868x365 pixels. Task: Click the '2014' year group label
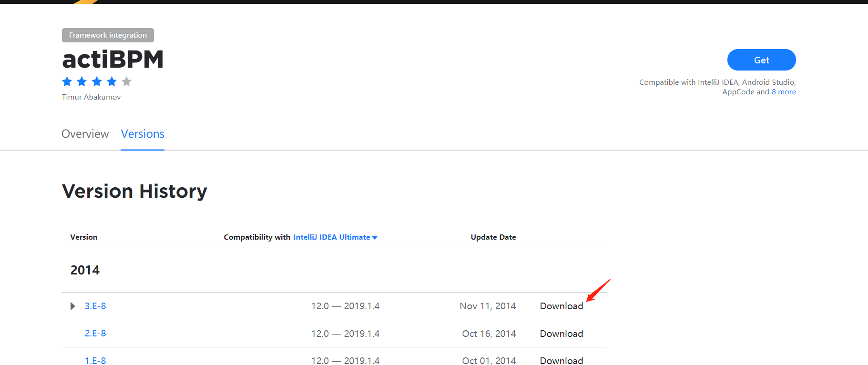pos(85,270)
